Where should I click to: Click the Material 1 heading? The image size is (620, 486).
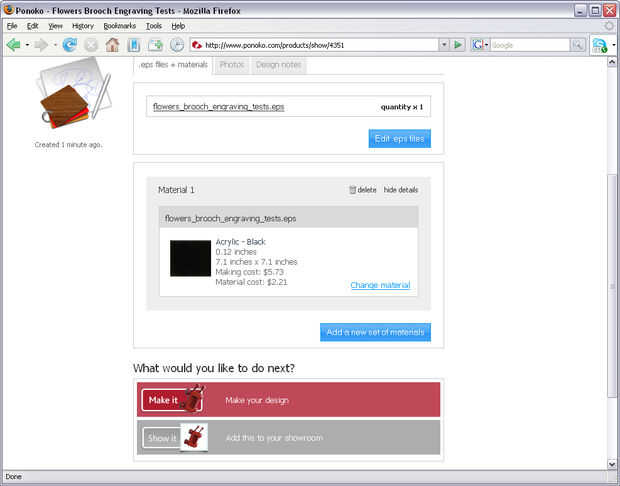[x=176, y=190]
